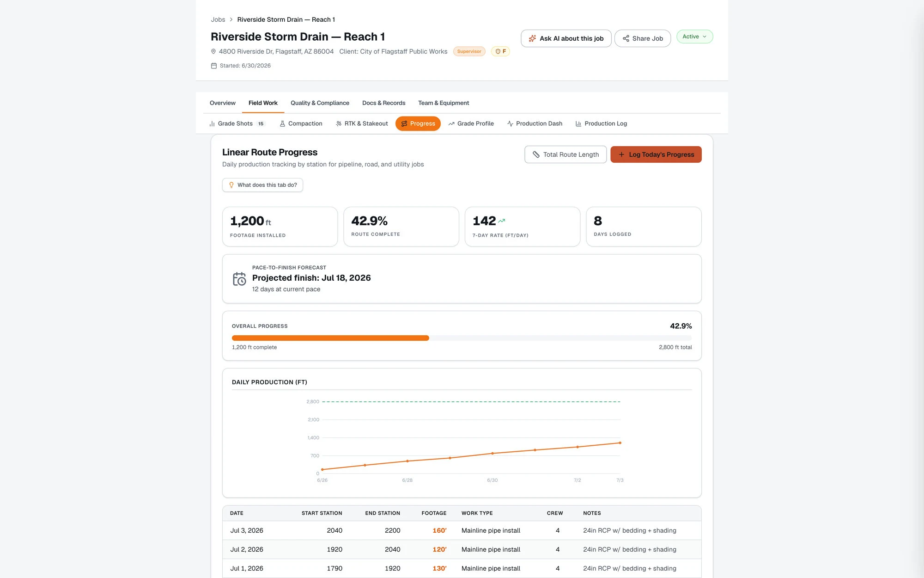Click the 7-Day Rate card
Screen dimensions: 924x578
tap(523, 227)
